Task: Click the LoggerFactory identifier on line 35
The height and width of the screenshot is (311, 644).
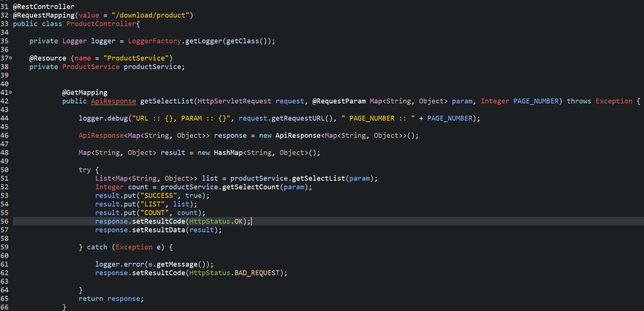Action: [x=154, y=41]
